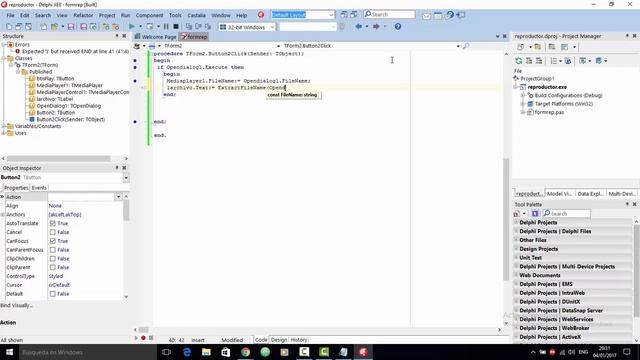Image resolution: width=640 pixels, height=360 pixels.
Task: Click the green Run button in toolbar
Action: pyautogui.click(x=131, y=27)
